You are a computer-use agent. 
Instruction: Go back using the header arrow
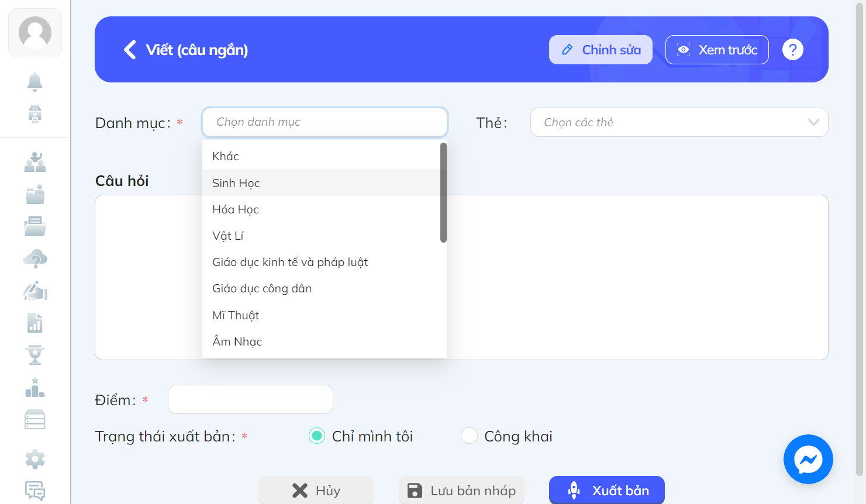(x=130, y=50)
